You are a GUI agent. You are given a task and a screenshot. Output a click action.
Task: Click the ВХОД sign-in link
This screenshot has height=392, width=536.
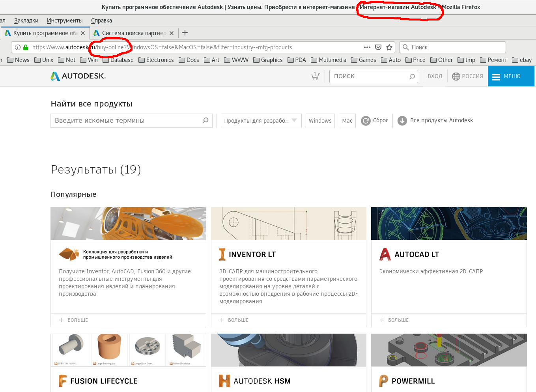tap(435, 77)
